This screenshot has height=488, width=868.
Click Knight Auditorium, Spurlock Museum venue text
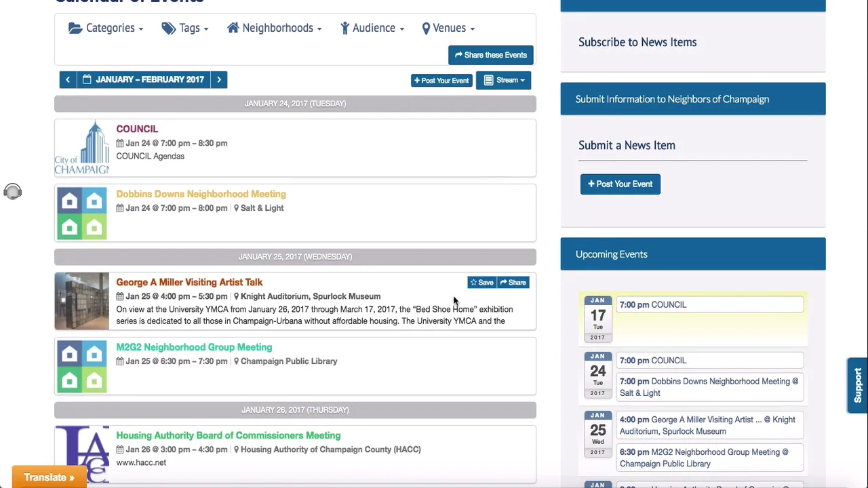tap(311, 296)
